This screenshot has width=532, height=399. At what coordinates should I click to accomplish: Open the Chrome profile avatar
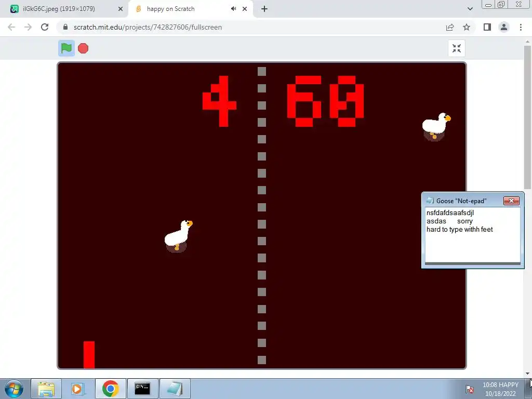tap(504, 27)
